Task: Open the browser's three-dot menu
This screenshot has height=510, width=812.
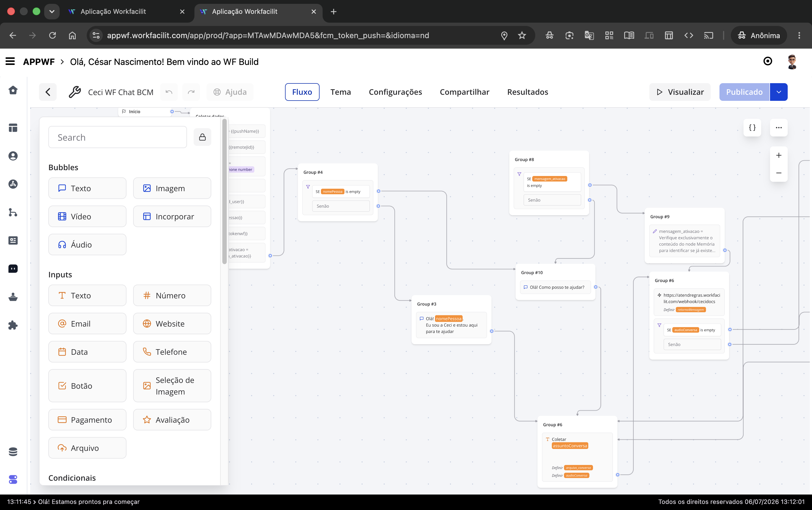Action: pyautogui.click(x=799, y=35)
